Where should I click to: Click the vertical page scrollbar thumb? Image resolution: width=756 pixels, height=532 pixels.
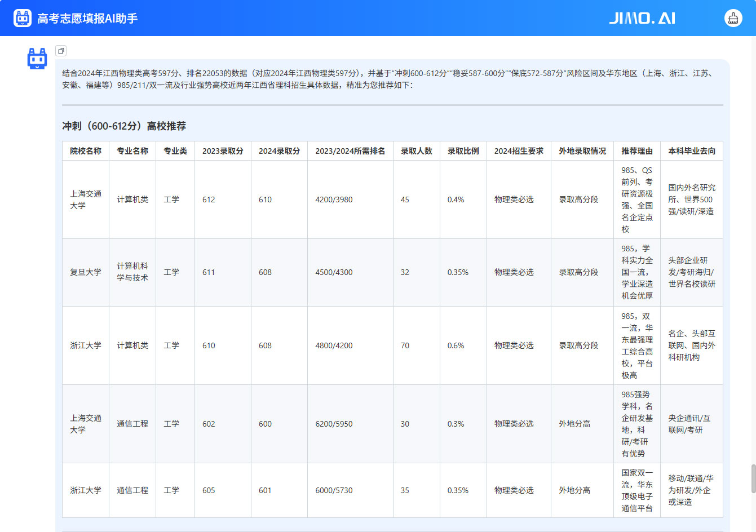coord(753,478)
